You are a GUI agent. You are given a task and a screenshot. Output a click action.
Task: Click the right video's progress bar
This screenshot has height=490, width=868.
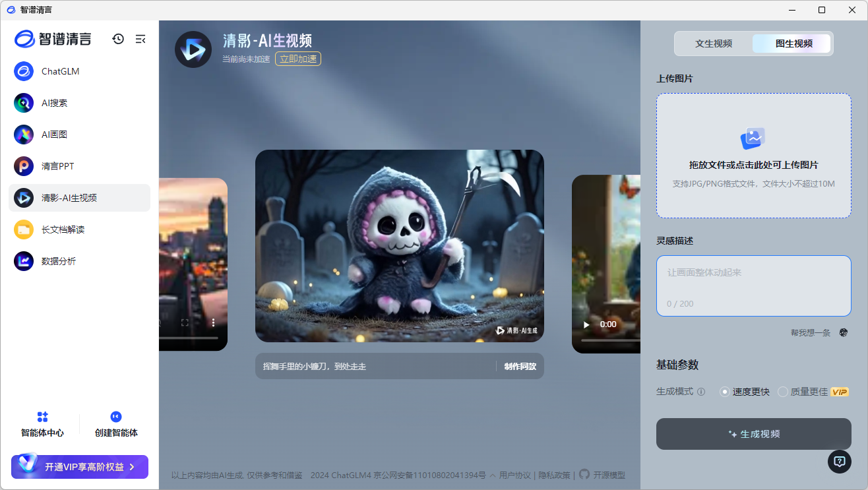click(x=611, y=341)
